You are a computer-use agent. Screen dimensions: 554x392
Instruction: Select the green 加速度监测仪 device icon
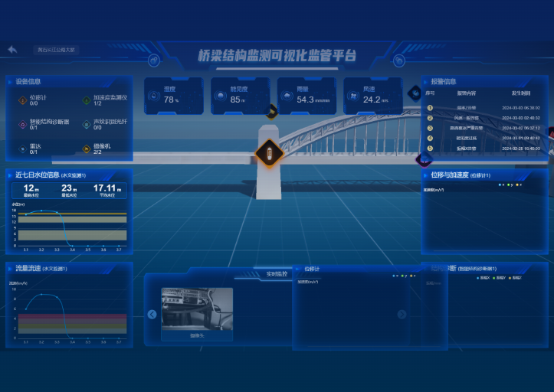coord(87,100)
